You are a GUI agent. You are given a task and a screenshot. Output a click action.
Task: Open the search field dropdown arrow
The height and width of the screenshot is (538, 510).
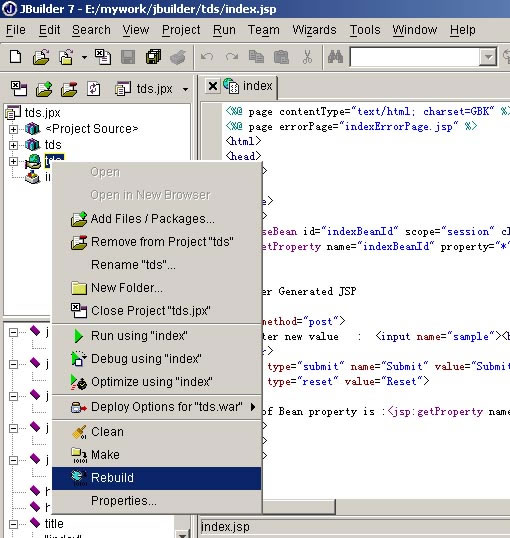point(488,57)
